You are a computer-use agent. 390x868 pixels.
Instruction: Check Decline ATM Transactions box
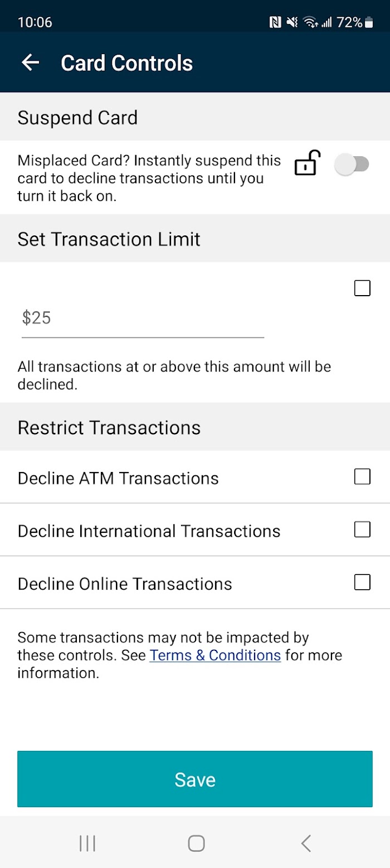click(362, 477)
